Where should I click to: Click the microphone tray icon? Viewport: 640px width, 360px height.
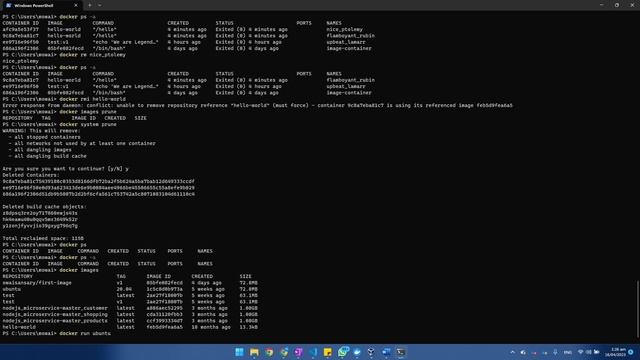(555, 352)
